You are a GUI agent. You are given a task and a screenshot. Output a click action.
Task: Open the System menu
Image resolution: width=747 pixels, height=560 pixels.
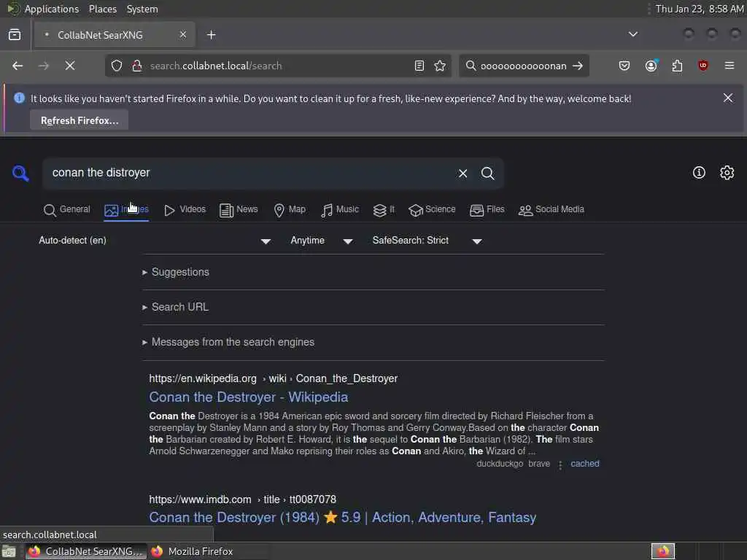(142, 9)
